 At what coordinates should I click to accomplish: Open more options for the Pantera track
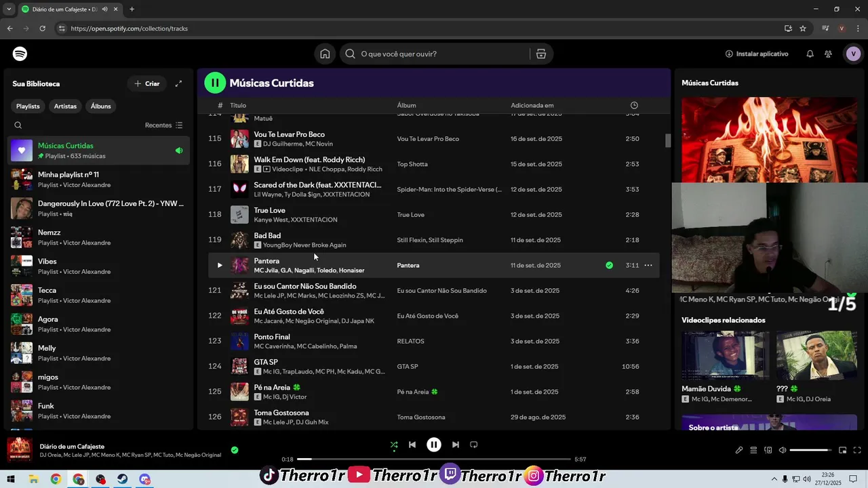click(648, 265)
